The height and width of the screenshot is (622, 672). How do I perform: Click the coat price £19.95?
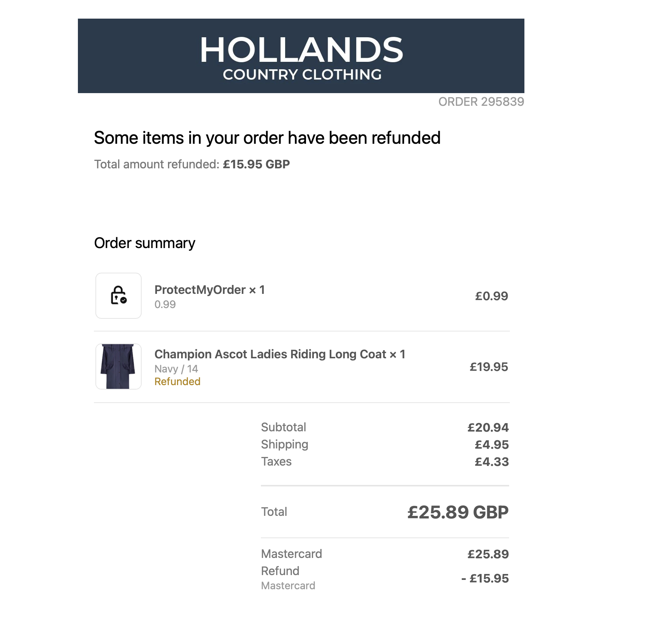click(x=489, y=367)
